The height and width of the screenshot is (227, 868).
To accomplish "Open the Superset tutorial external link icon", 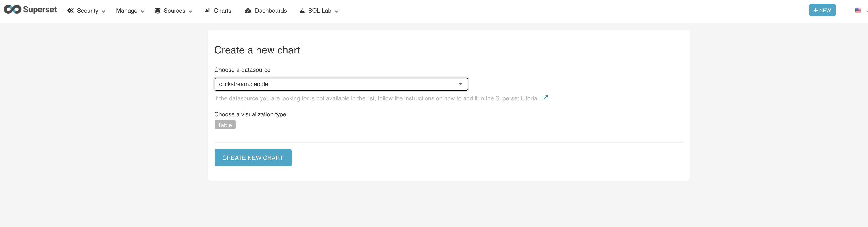I will (545, 98).
